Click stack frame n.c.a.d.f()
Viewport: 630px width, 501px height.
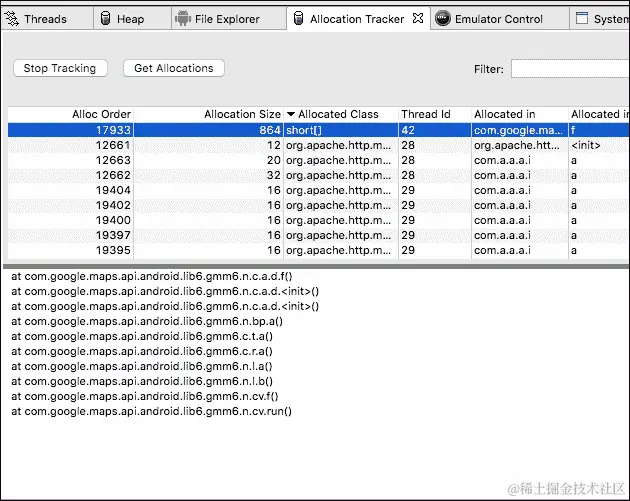152,276
